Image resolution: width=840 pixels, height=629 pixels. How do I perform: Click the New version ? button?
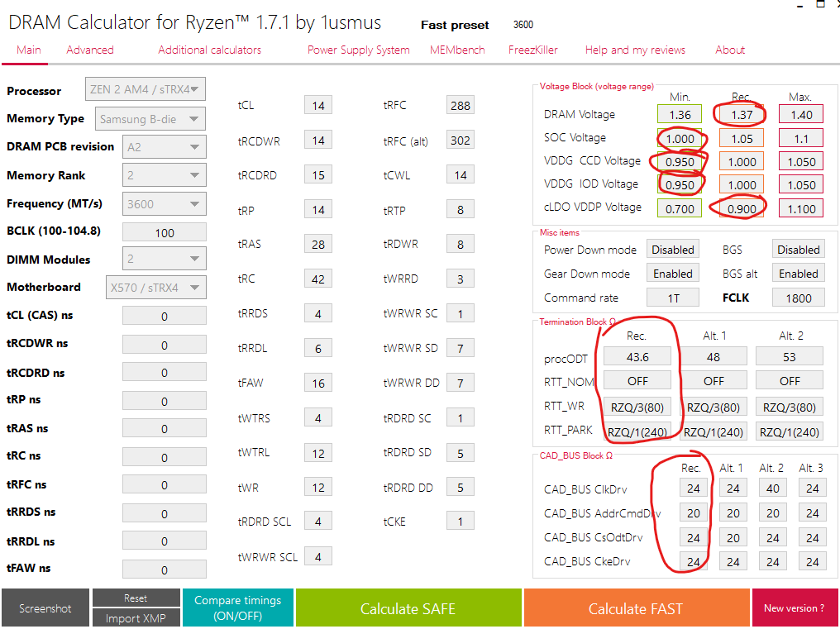[x=795, y=608]
